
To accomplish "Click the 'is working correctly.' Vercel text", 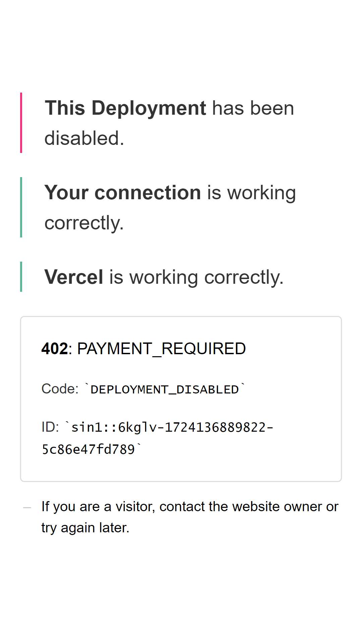I will [196, 277].
